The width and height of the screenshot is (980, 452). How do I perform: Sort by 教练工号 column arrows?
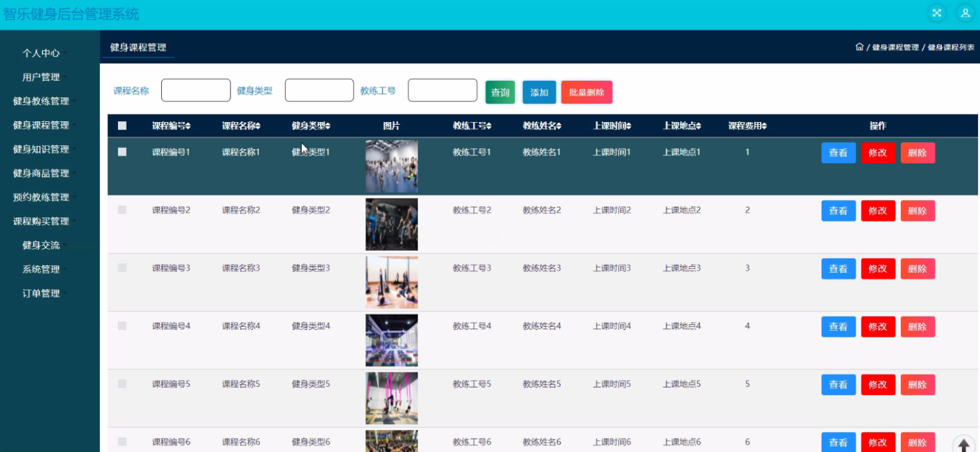(489, 126)
